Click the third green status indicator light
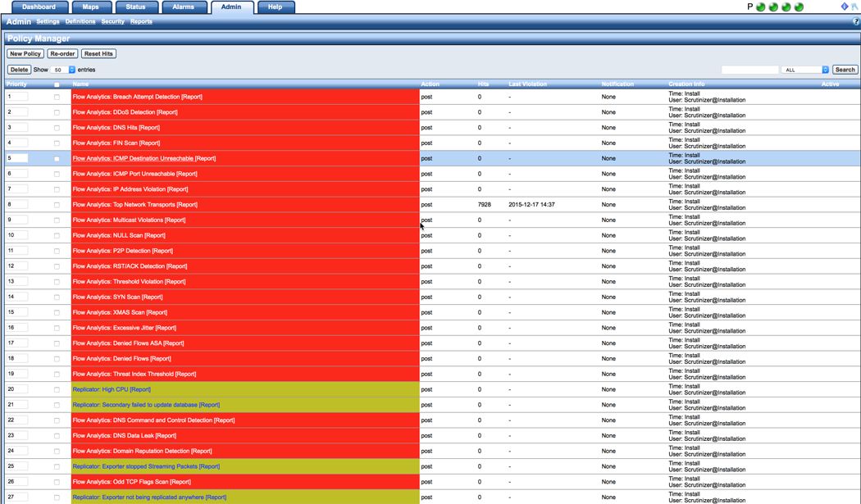The height and width of the screenshot is (504, 861). pos(786,7)
